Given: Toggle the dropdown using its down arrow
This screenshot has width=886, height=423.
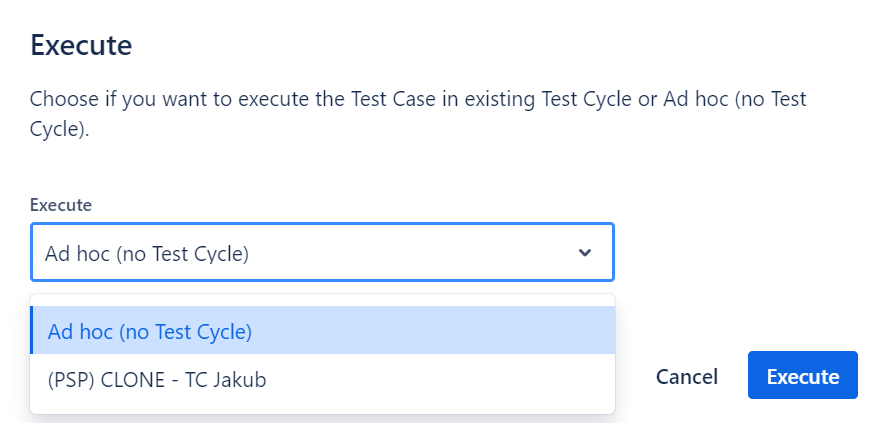Looking at the screenshot, I should pos(585,253).
